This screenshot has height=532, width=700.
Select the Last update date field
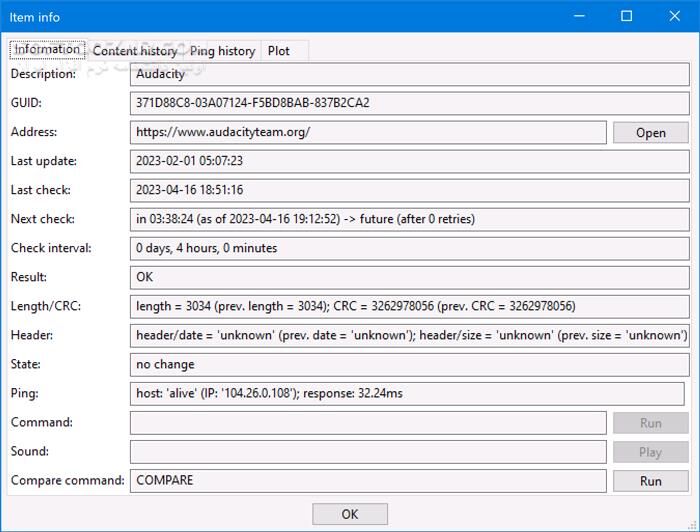(x=409, y=161)
